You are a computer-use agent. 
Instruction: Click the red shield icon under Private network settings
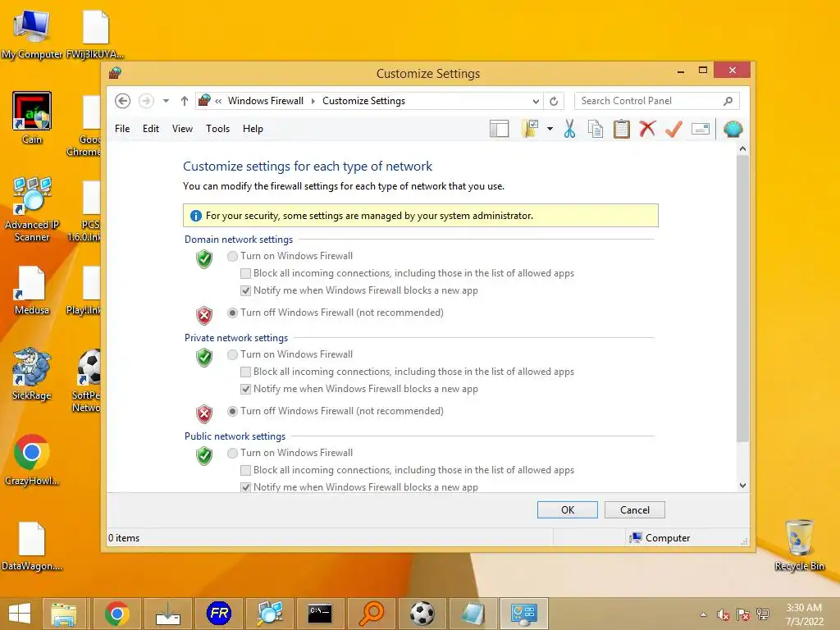(204, 414)
